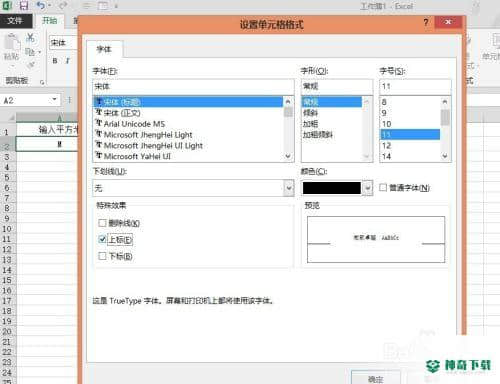
Task: Click the 字号 size input showing 11
Action: pyautogui.click(x=415, y=86)
